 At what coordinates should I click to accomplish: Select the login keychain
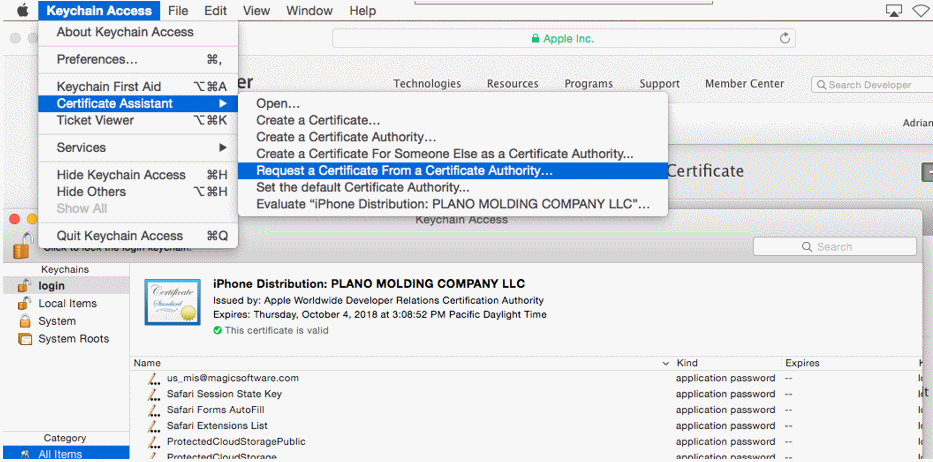click(65, 286)
